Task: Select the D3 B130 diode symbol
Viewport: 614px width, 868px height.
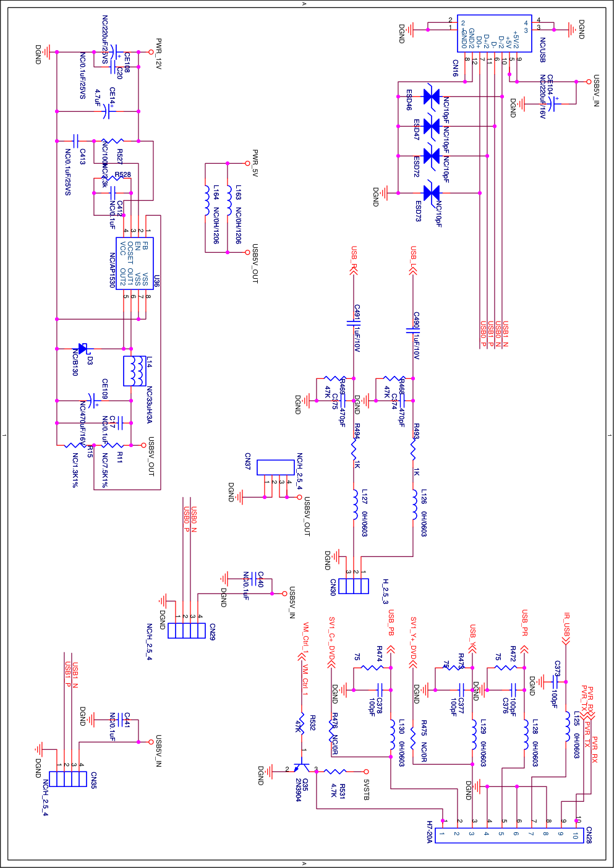Action: coord(81,349)
